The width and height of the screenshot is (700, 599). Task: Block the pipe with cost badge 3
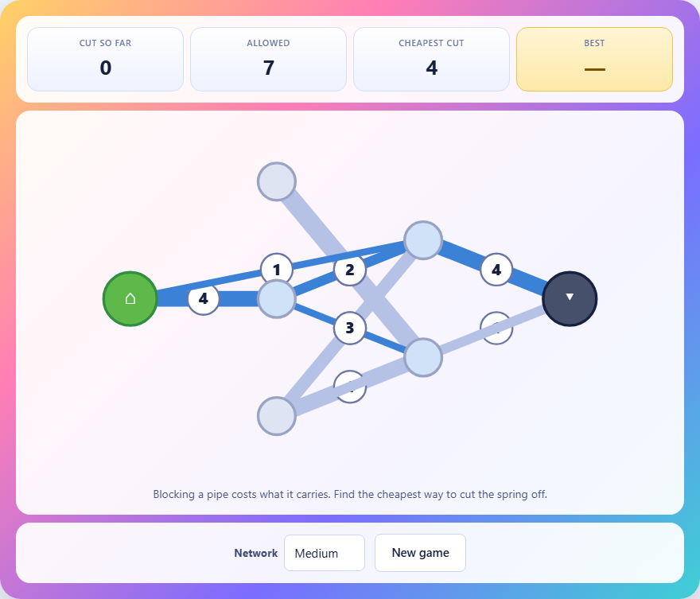click(x=350, y=328)
